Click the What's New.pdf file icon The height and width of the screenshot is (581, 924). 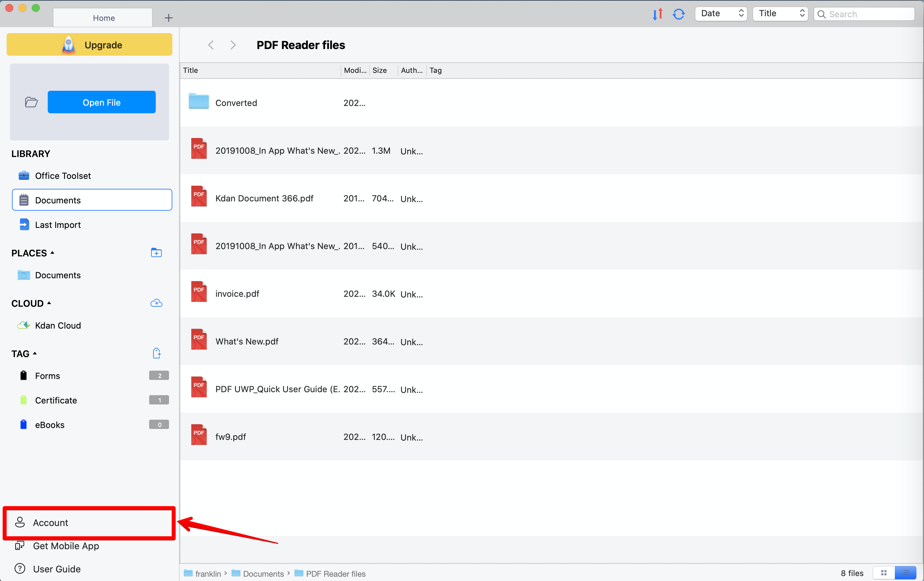pos(199,340)
